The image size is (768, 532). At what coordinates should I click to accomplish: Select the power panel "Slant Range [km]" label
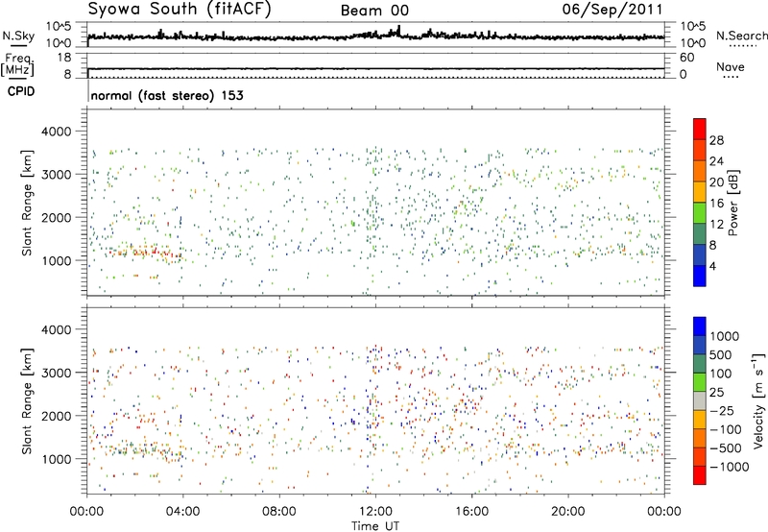click(27, 203)
